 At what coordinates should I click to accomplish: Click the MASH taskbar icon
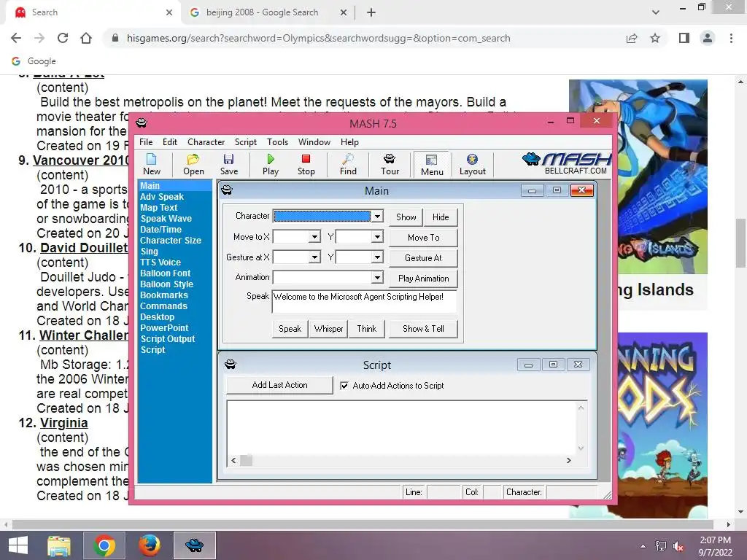click(x=194, y=545)
